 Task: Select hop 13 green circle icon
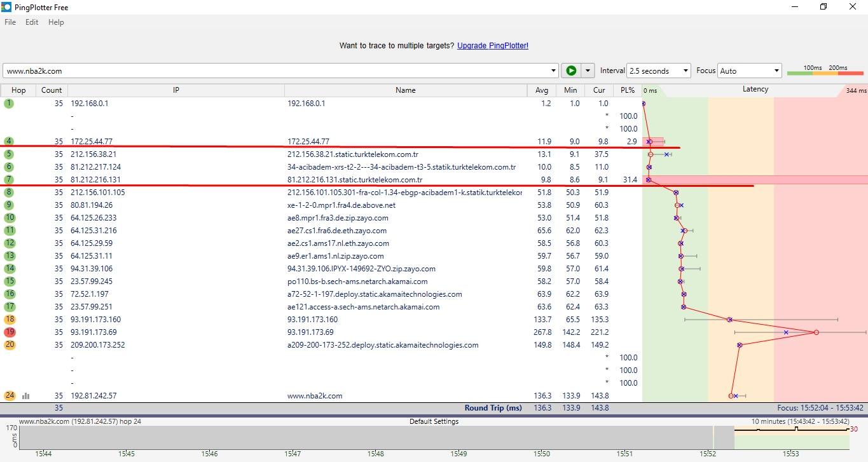(10, 256)
